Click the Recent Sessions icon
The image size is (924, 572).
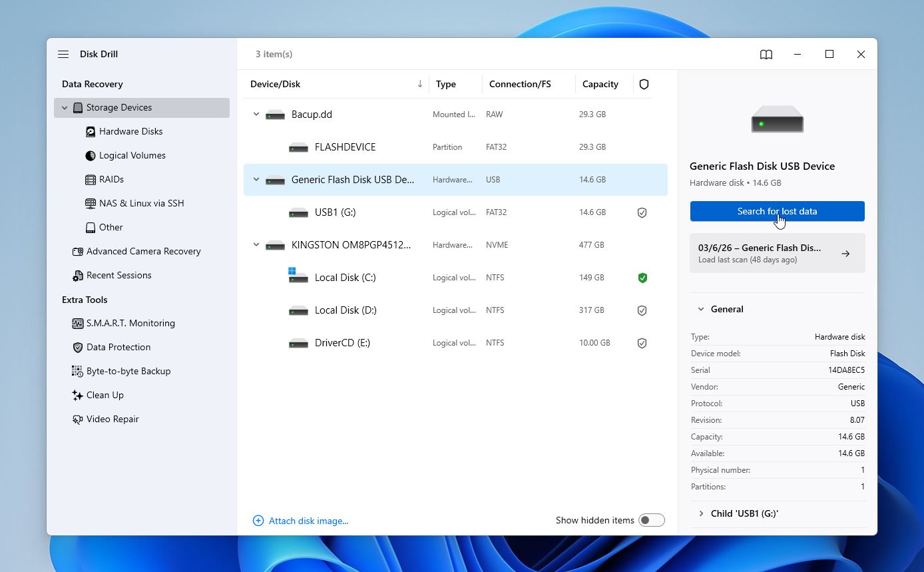pyautogui.click(x=78, y=276)
